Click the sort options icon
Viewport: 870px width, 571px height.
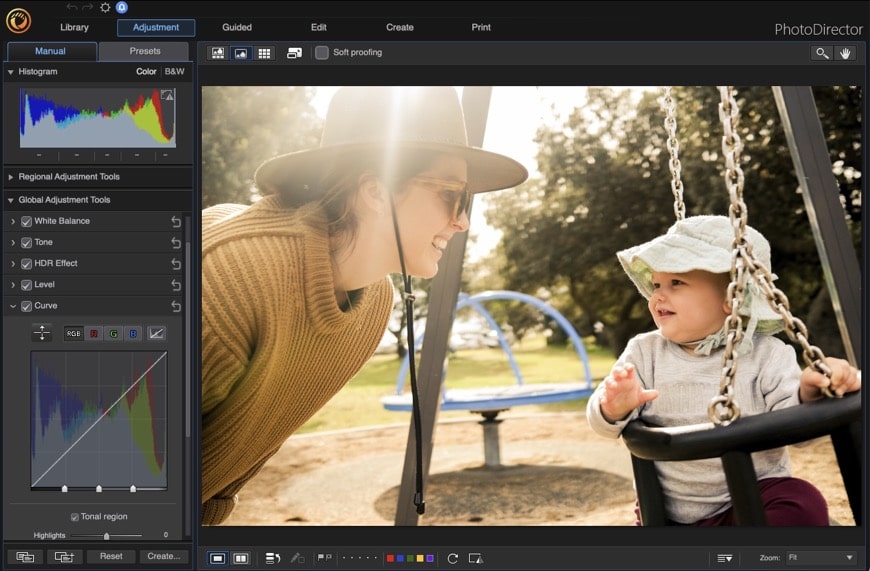pyautogui.click(x=725, y=558)
